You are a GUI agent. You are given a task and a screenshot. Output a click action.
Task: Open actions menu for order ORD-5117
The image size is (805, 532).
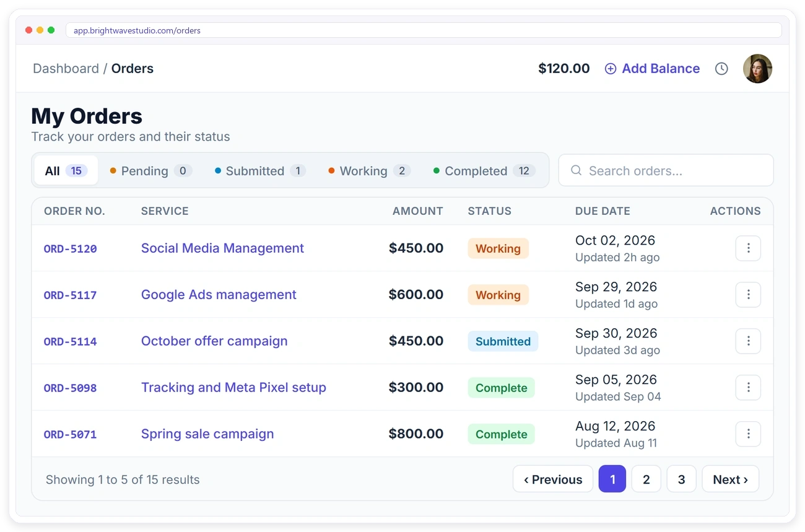[748, 295]
